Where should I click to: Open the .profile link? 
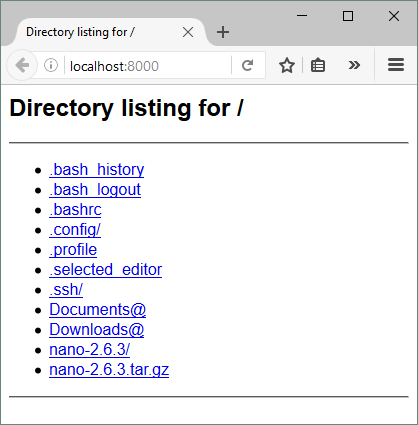[x=73, y=250]
